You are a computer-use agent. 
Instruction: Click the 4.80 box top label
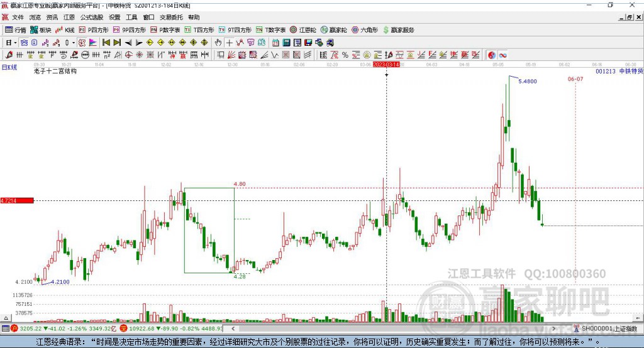coord(240,184)
